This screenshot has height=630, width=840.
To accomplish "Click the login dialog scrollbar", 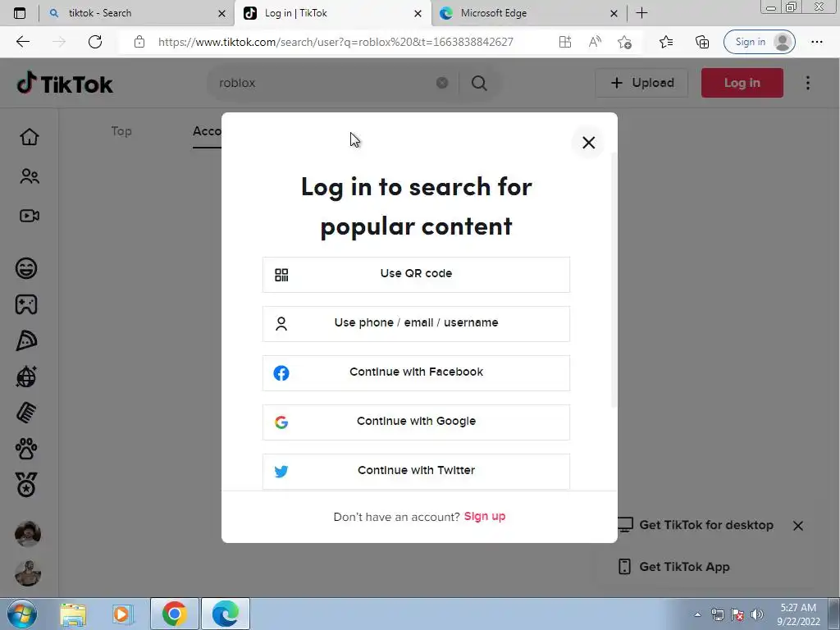I will point(614,281).
